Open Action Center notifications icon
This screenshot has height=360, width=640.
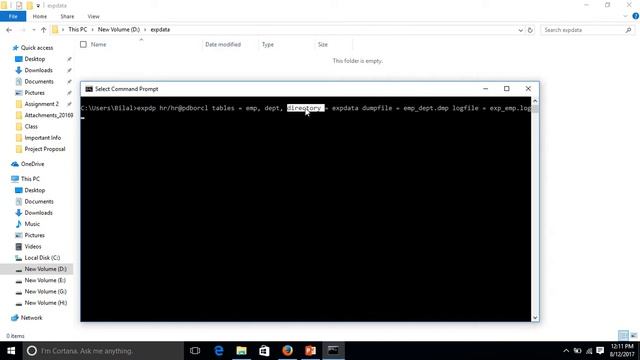click(600, 351)
